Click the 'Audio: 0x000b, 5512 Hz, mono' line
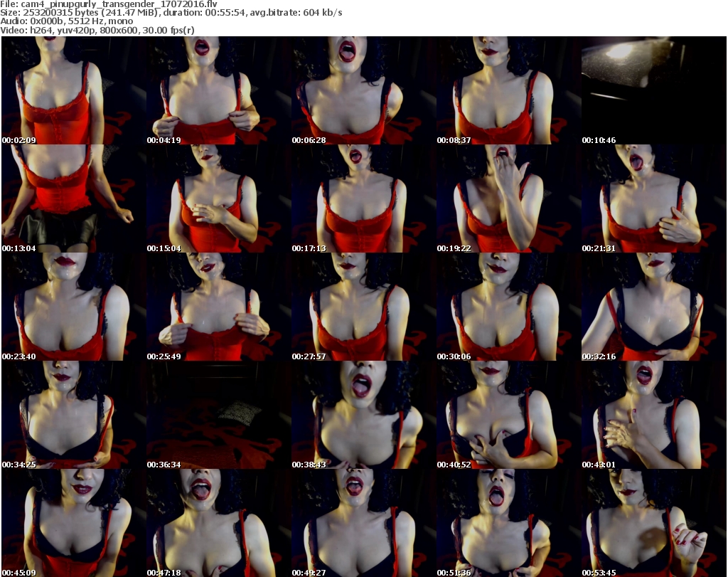Screen dimensions: 728x577 pyautogui.click(x=66, y=21)
